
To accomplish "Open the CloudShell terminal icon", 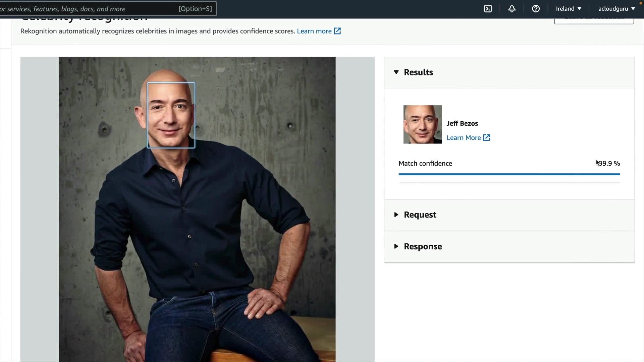I will coord(488,9).
